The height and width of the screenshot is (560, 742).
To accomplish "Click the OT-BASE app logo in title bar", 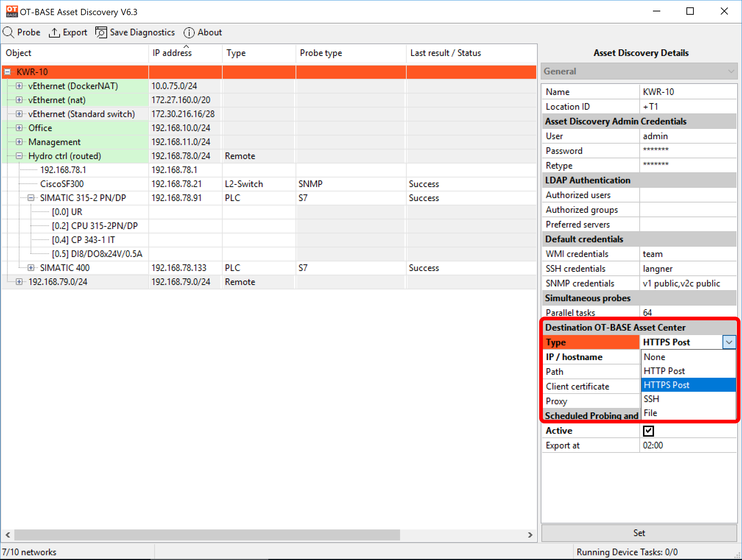I will (x=12, y=11).
